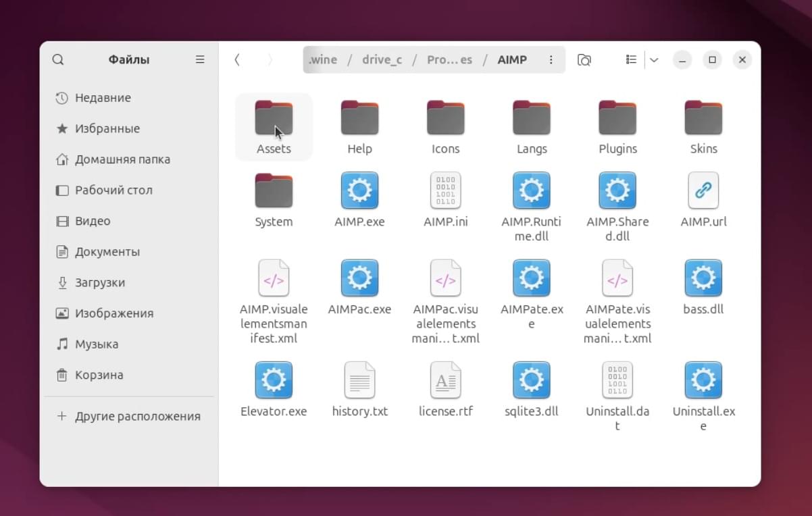Select the AIMPate.visualelementsmanifest.xml file icon
The width and height of the screenshot is (812, 516).
point(617,278)
